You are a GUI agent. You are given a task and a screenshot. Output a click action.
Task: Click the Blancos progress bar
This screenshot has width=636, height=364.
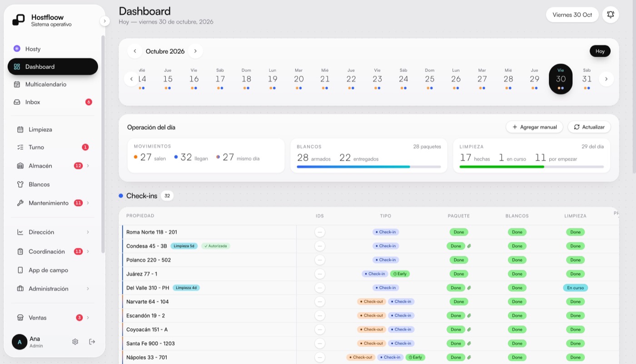point(369,167)
